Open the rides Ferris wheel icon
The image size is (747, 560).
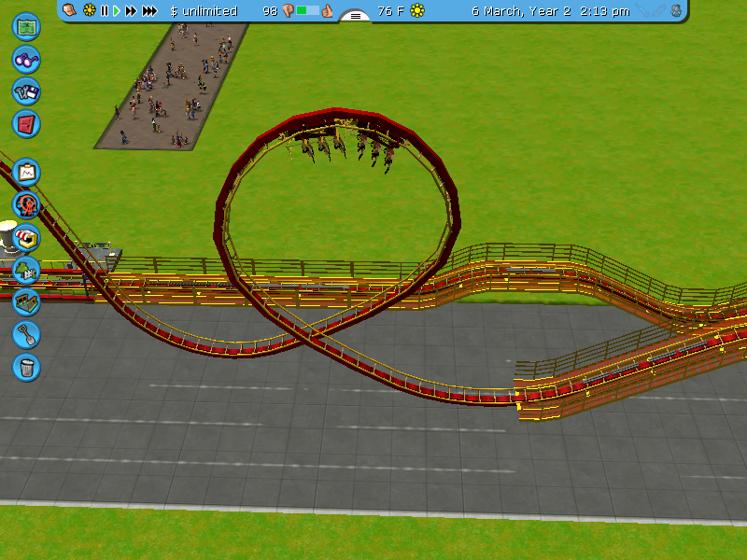coord(26,204)
